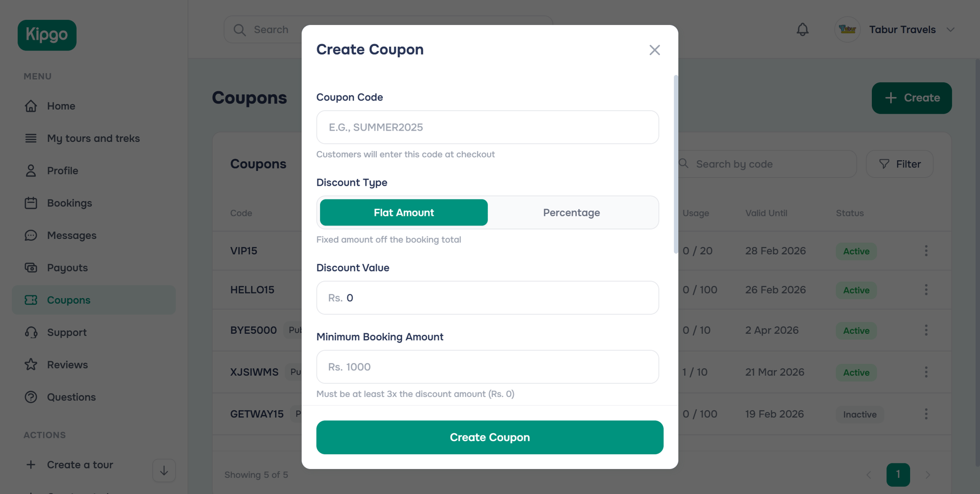This screenshot has height=494, width=980.
Task: Switch to the Coupons section header
Action: (258, 163)
